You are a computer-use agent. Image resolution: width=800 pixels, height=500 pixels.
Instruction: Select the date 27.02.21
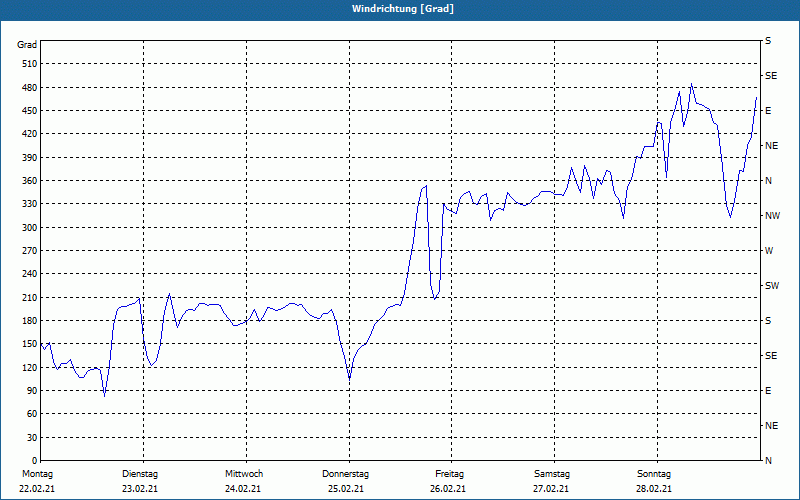[x=551, y=489]
